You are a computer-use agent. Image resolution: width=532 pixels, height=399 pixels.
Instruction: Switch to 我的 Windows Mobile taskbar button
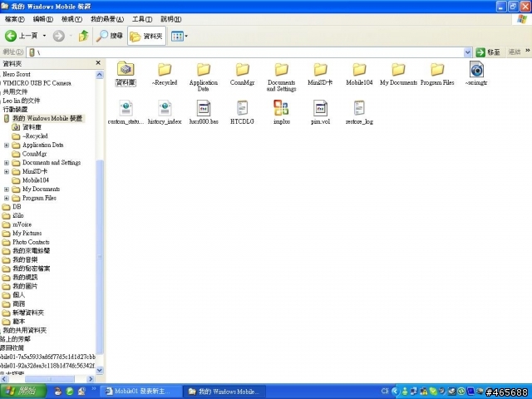(224, 392)
